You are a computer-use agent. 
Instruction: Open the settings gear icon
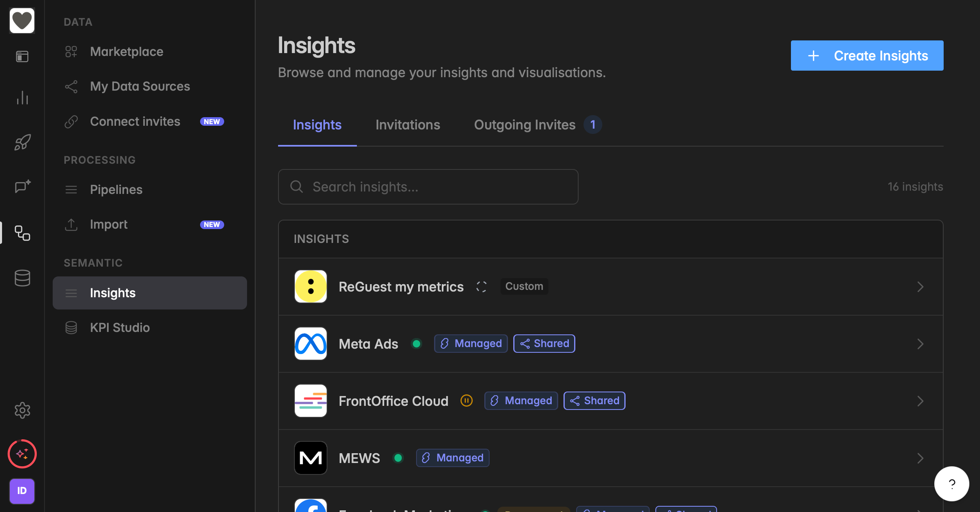22,410
